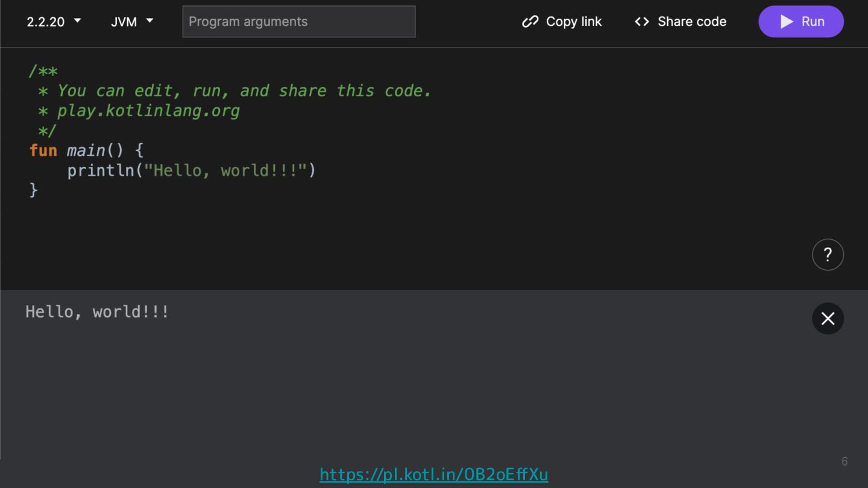Open the pl.kotl.in/OB2oEffXu link

[434, 475]
